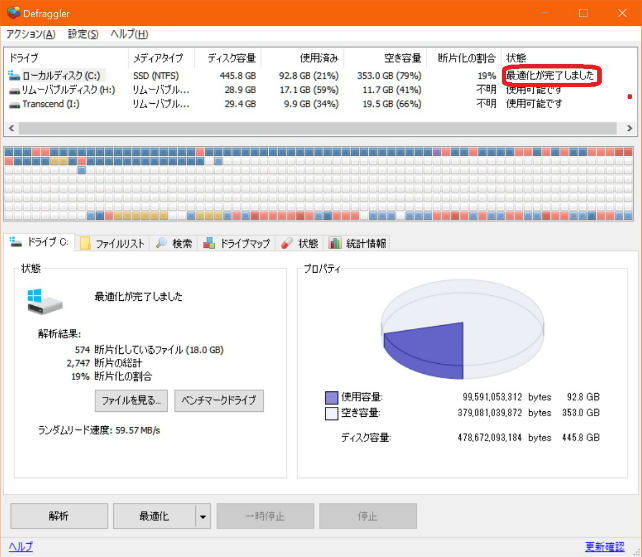
Task: Sort by the メディアタイプ column header
Action: (x=161, y=58)
